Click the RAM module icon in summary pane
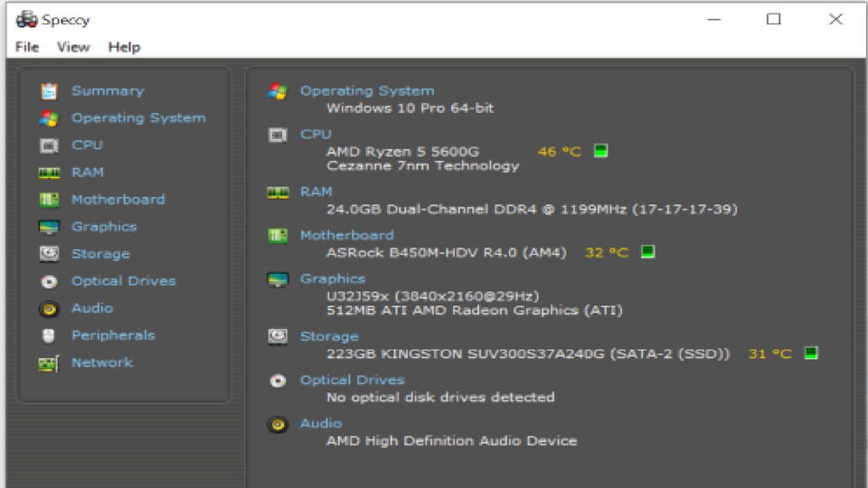Screen dimensions: 868x488 pyautogui.click(x=278, y=192)
